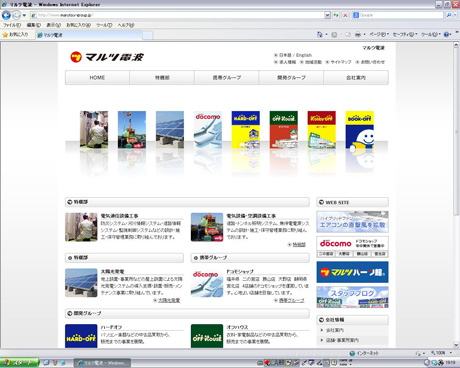
Task: Click the Windows Start button
Action: (x=19, y=363)
